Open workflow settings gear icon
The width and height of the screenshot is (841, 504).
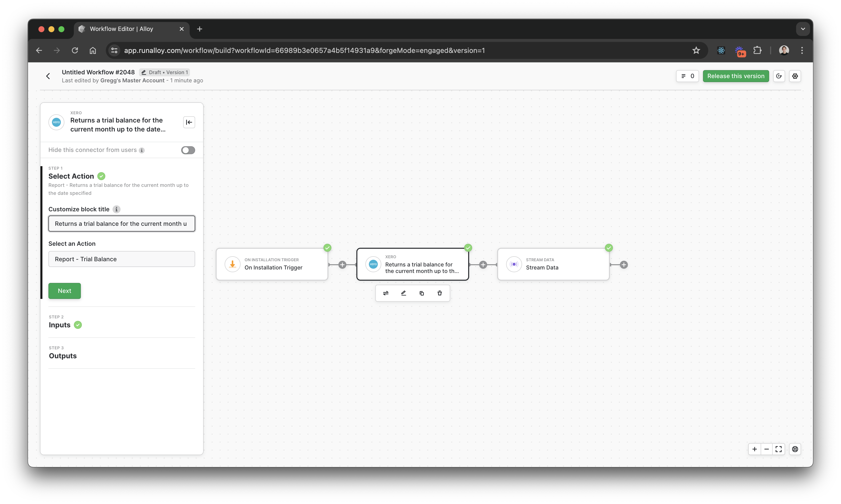(x=795, y=76)
